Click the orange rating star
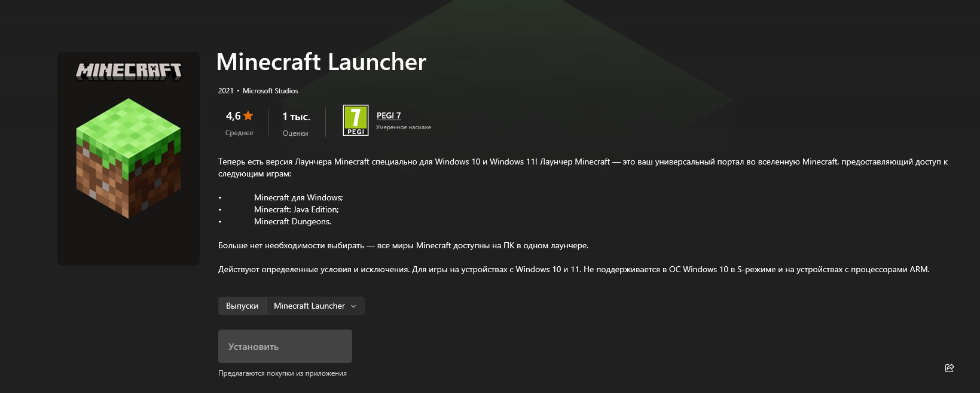The width and height of the screenshot is (980, 393). point(248,116)
